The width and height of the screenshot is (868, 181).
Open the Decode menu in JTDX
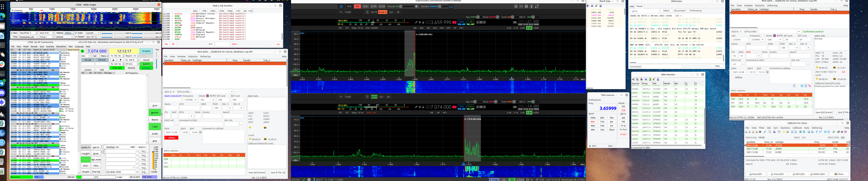click(x=34, y=47)
